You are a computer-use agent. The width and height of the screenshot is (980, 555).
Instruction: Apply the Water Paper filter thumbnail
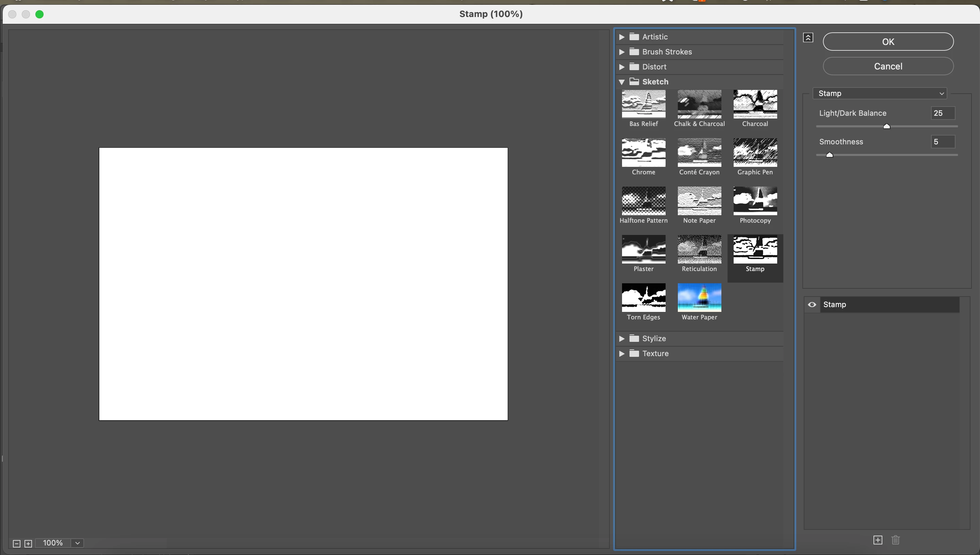click(x=699, y=298)
